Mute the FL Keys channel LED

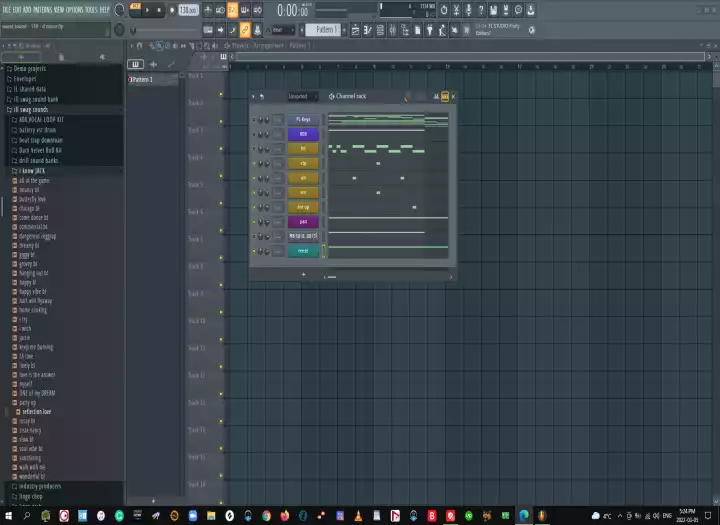point(254,120)
